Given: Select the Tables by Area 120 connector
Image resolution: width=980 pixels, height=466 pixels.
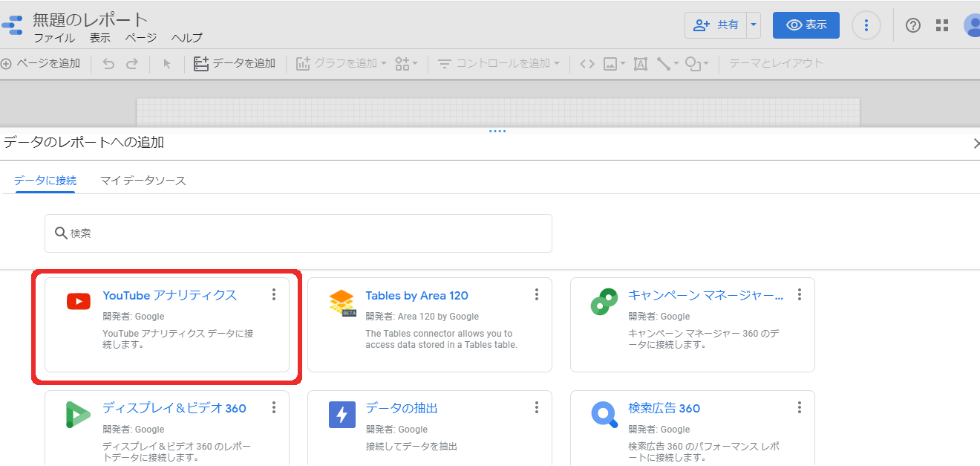Looking at the screenshot, I should 430,325.
